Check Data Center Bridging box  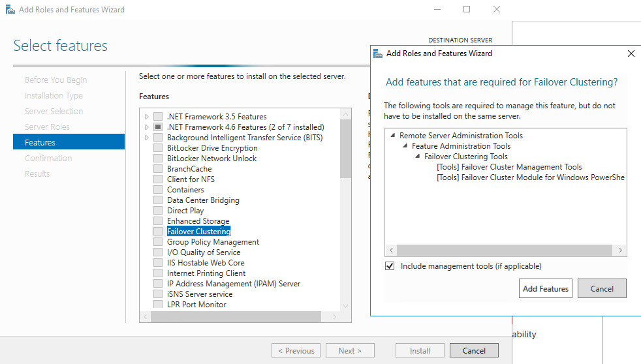pyautogui.click(x=158, y=200)
